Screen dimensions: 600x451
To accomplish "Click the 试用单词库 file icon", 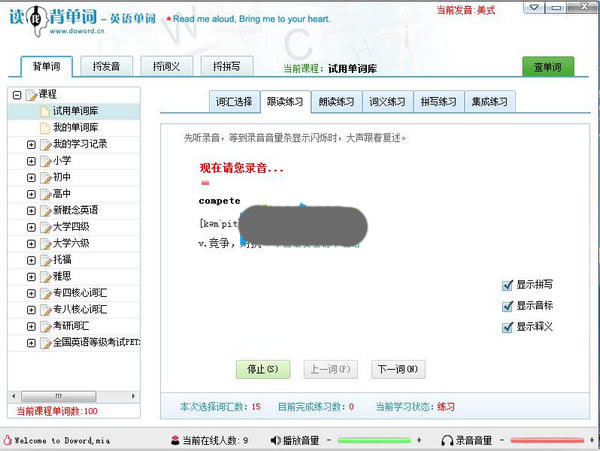I will pyautogui.click(x=45, y=111).
